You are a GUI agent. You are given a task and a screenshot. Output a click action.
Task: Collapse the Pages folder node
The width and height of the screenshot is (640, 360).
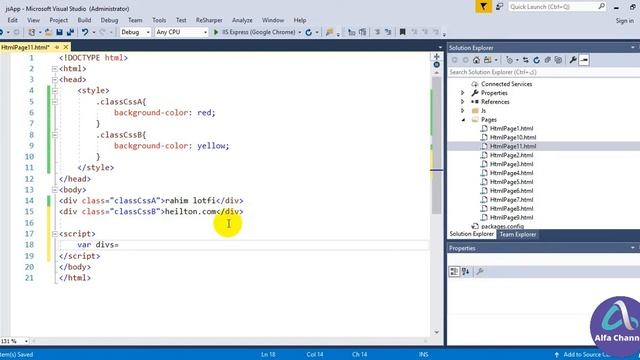[x=463, y=120]
